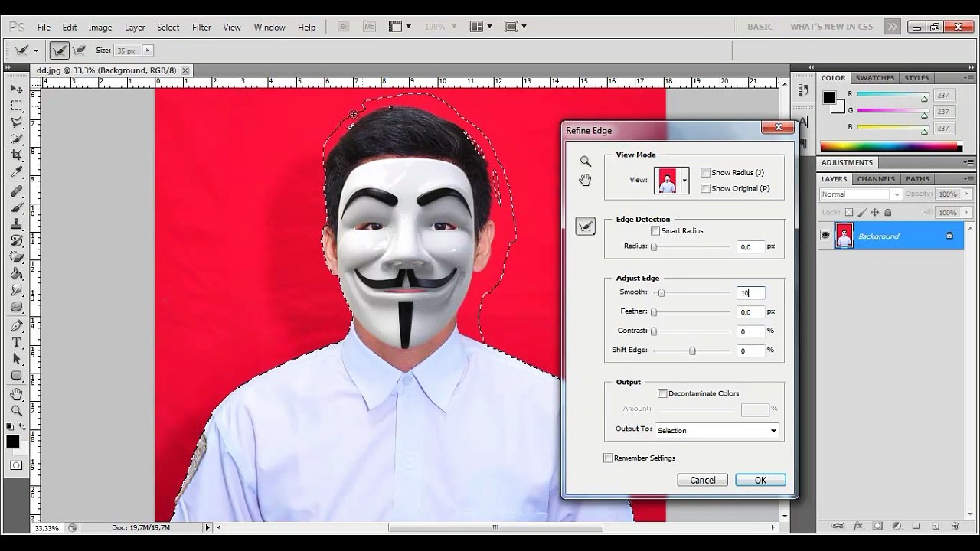Switch to BASIC workspace
The image size is (980, 551).
pos(760,27)
